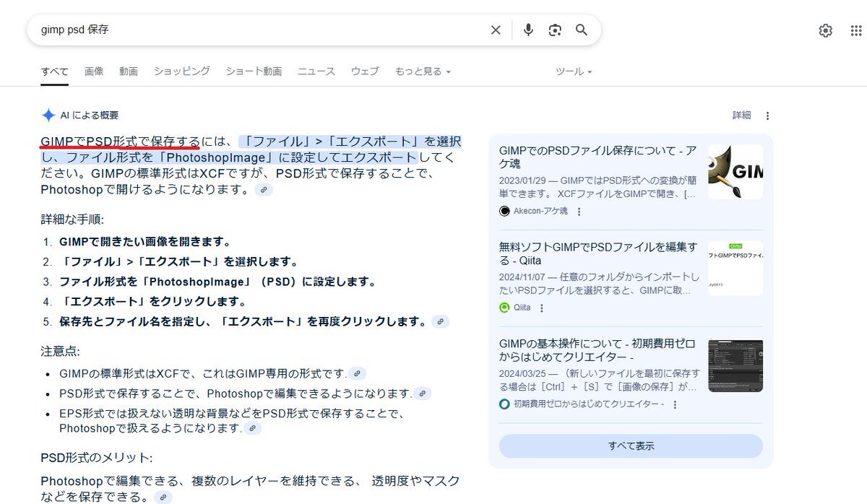Click the PSD形式のメリット: heading text
867x504 pixels.
pos(97,458)
